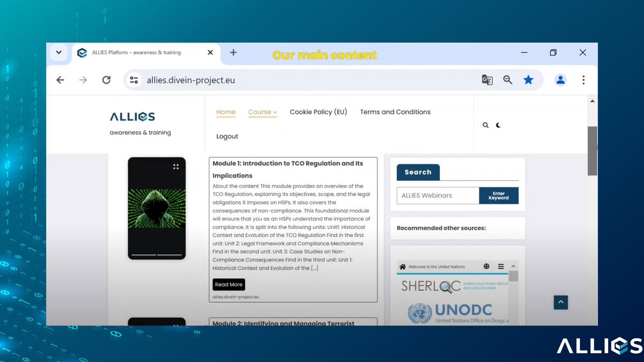The width and height of the screenshot is (644, 362).
Task: Click the page vertical scrollbar thumb
Action: (592, 151)
